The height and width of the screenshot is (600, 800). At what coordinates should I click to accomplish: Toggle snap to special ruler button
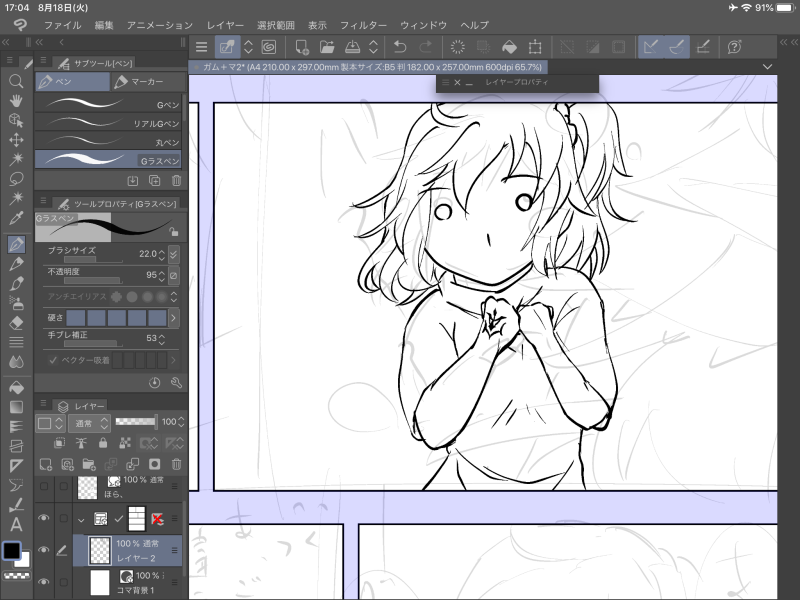point(677,47)
